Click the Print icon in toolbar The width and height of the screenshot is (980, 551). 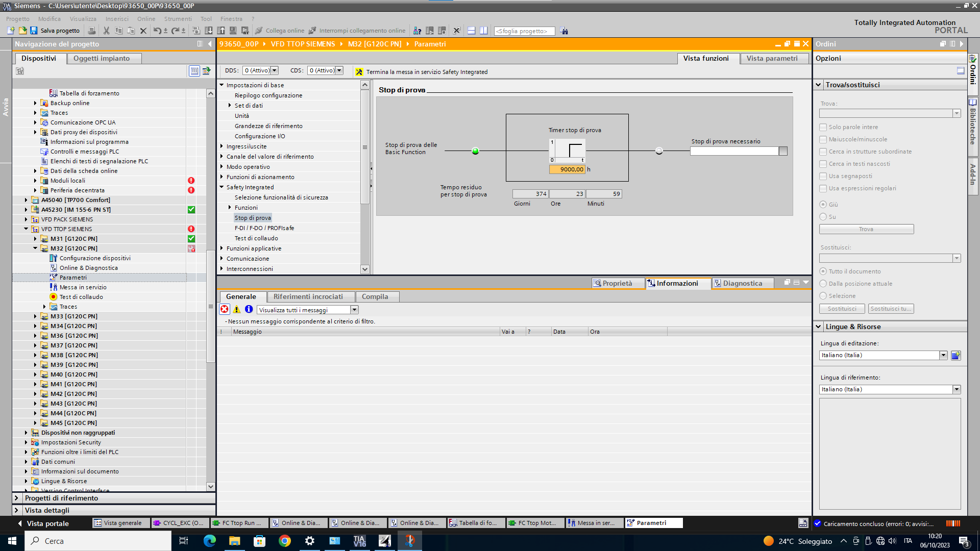click(92, 31)
